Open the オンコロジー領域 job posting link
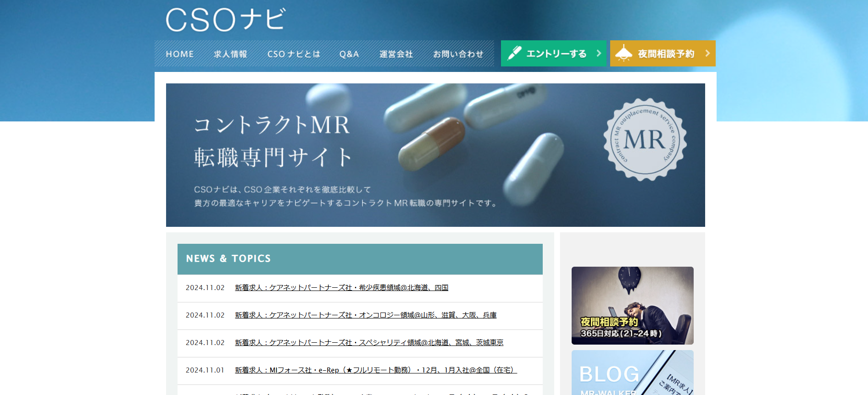Screen dimensions: 868x395 coord(365,315)
